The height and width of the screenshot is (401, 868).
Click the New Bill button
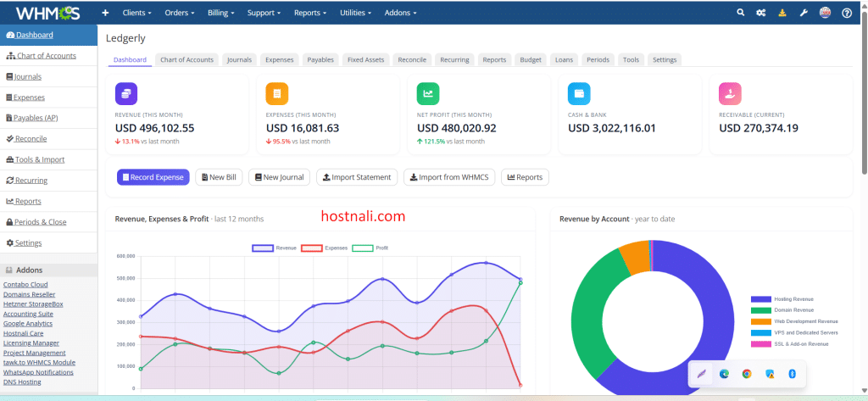click(219, 177)
